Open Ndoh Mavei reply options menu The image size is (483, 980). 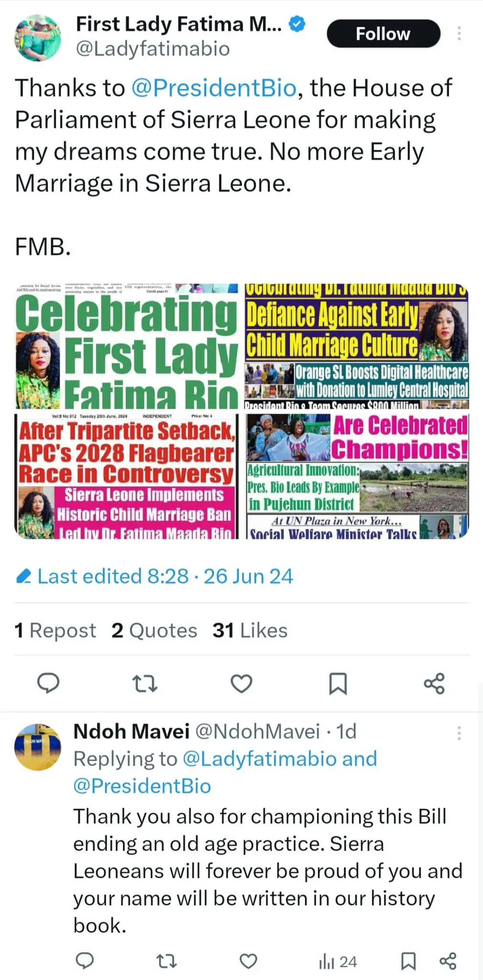pos(459,733)
